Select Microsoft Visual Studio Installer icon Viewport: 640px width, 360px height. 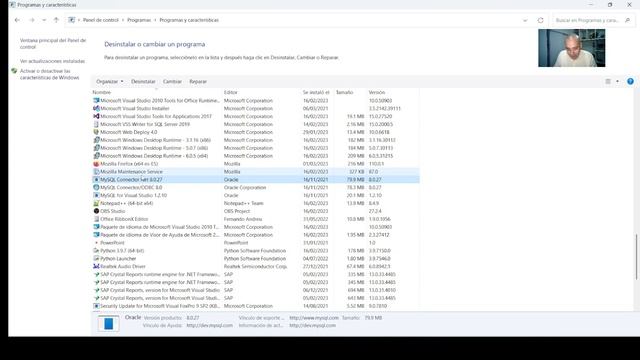coord(96,109)
